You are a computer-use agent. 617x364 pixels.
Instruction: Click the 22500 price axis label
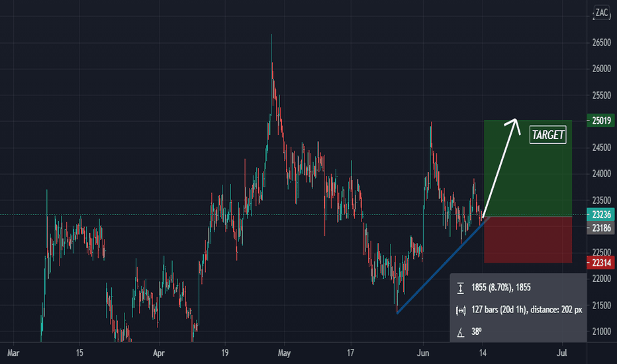coord(602,252)
